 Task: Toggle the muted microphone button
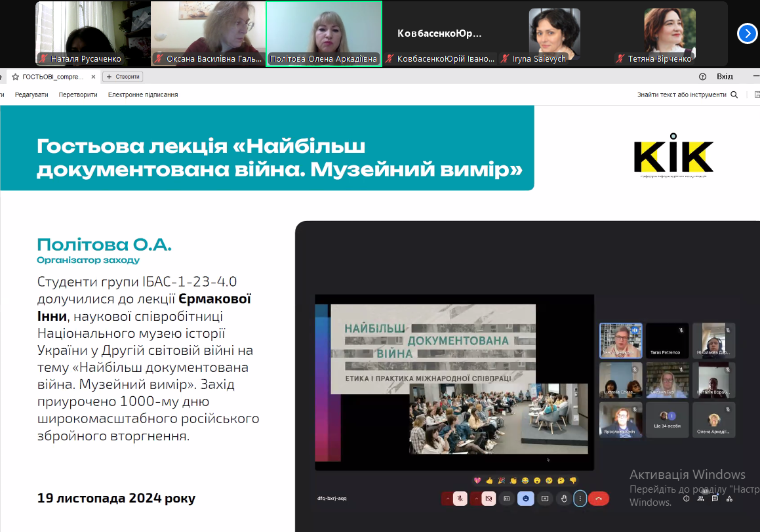coord(460,499)
